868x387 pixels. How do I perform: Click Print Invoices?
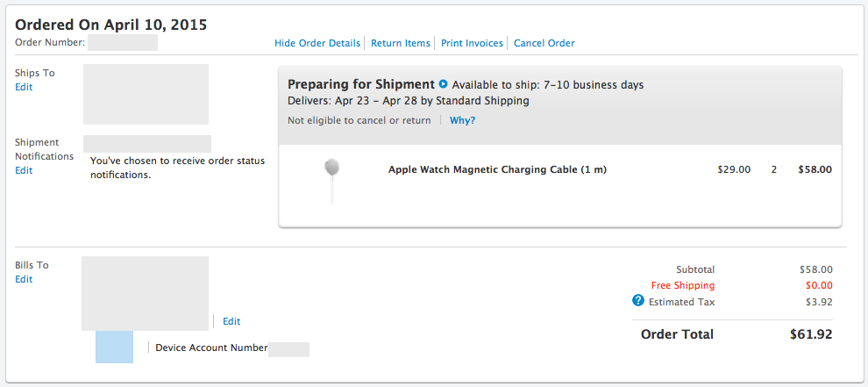tap(472, 43)
